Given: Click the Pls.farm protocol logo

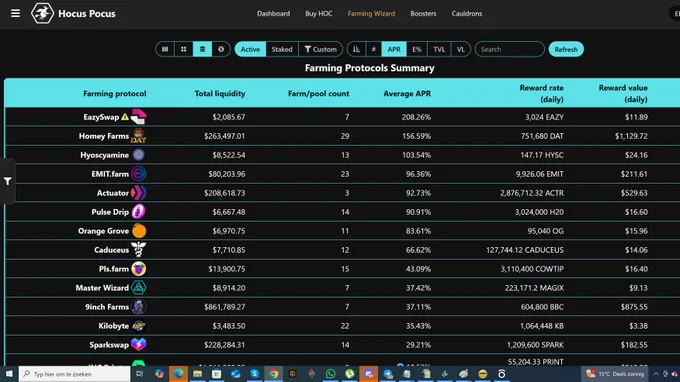Looking at the screenshot, I should click(x=138, y=269).
